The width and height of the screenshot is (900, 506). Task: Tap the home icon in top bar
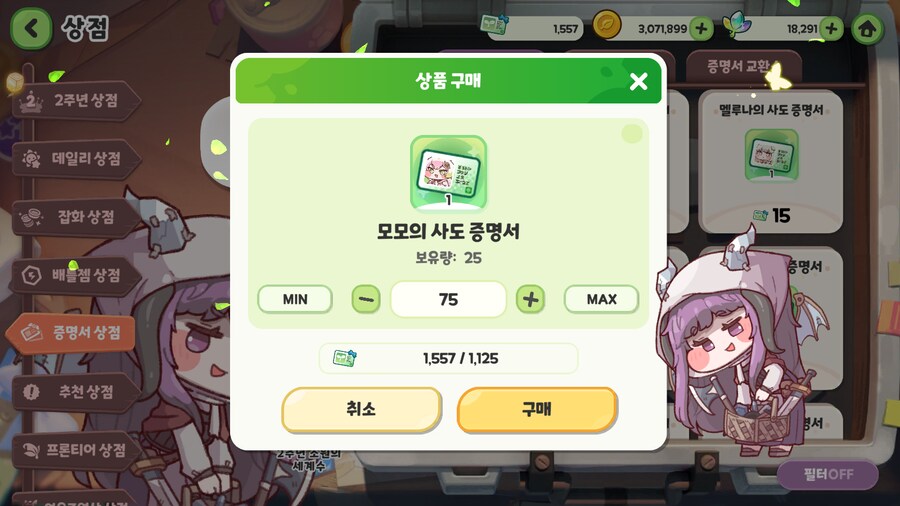867,28
